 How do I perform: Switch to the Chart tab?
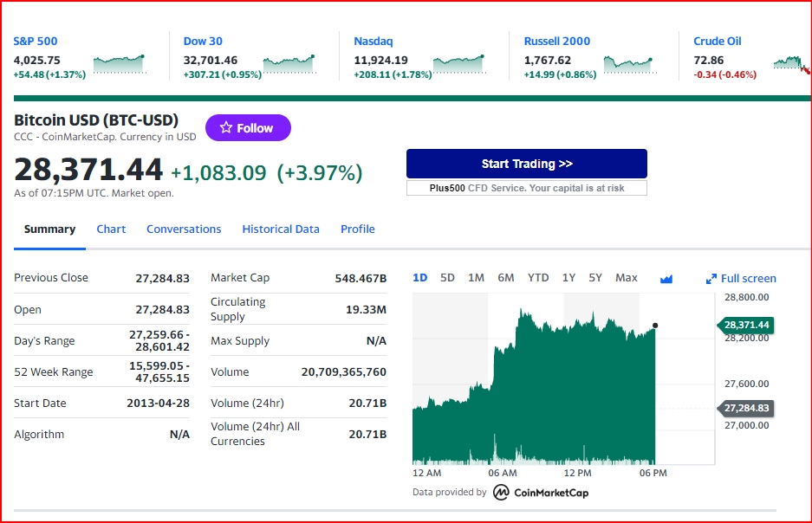pos(111,229)
